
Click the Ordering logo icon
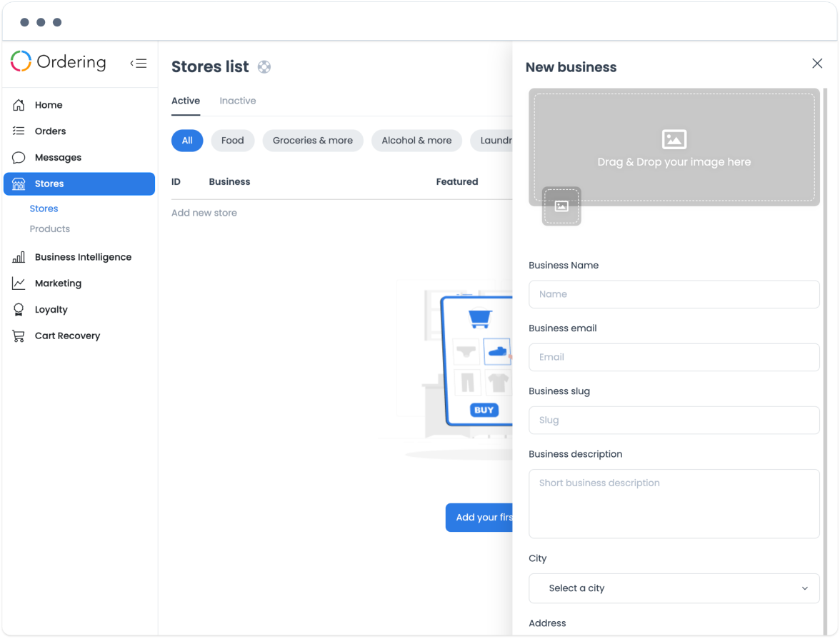click(21, 61)
